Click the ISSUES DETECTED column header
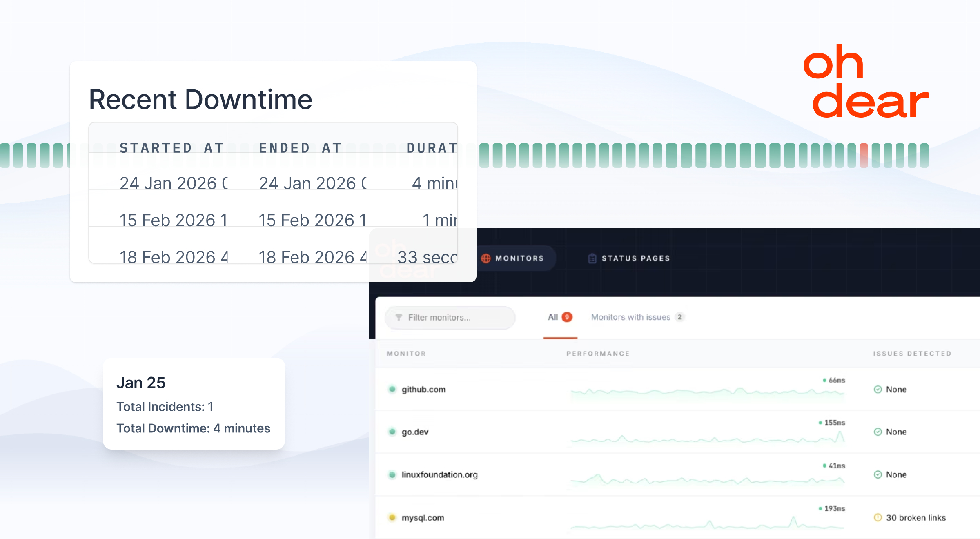Screen dimensions: 980x539 912,354
